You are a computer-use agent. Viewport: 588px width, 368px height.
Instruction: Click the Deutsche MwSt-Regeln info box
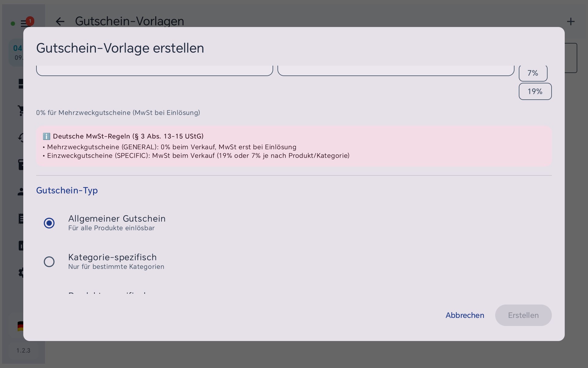tap(294, 146)
